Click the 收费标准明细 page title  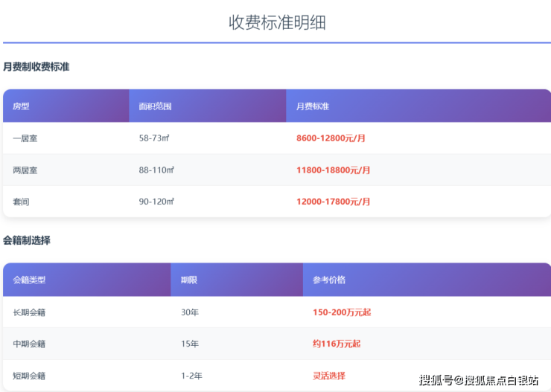pyautogui.click(x=277, y=22)
